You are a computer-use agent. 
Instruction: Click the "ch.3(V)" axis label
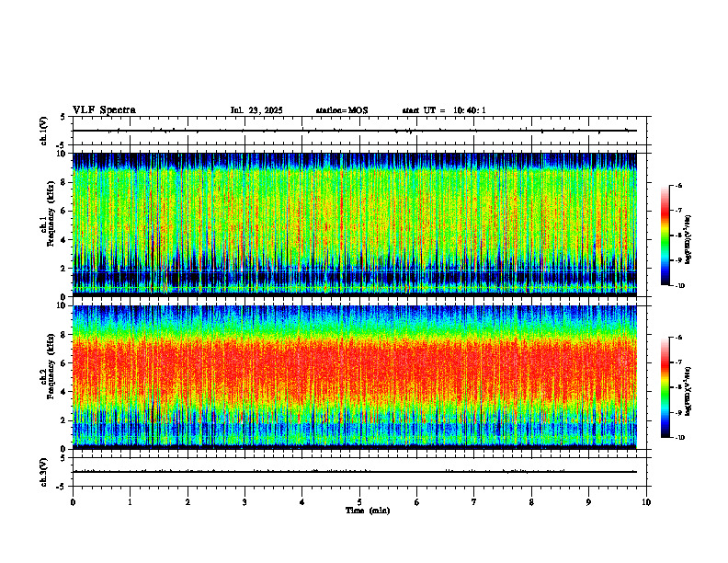point(44,472)
